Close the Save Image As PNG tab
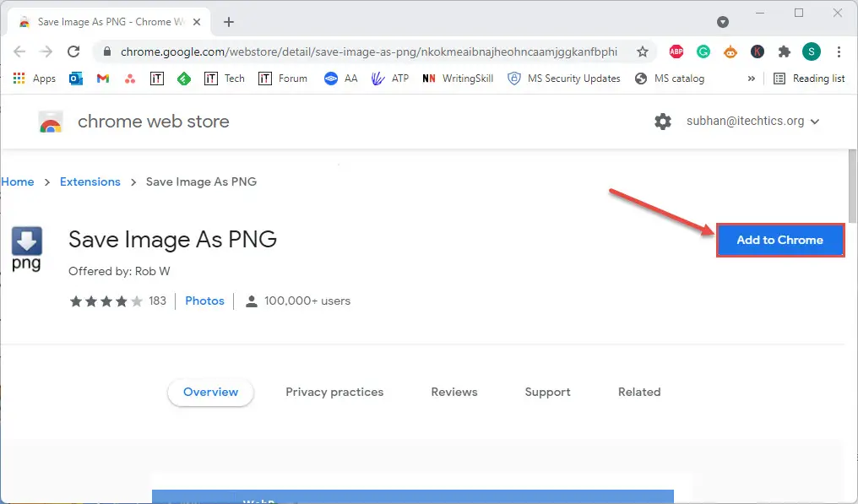This screenshot has width=858, height=504. click(x=197, y=22)
